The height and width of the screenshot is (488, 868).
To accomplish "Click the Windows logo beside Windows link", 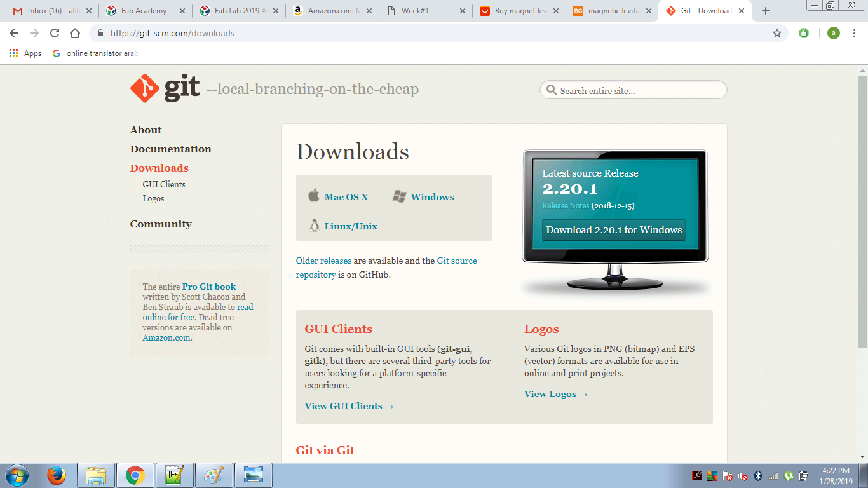I will 399,196.
